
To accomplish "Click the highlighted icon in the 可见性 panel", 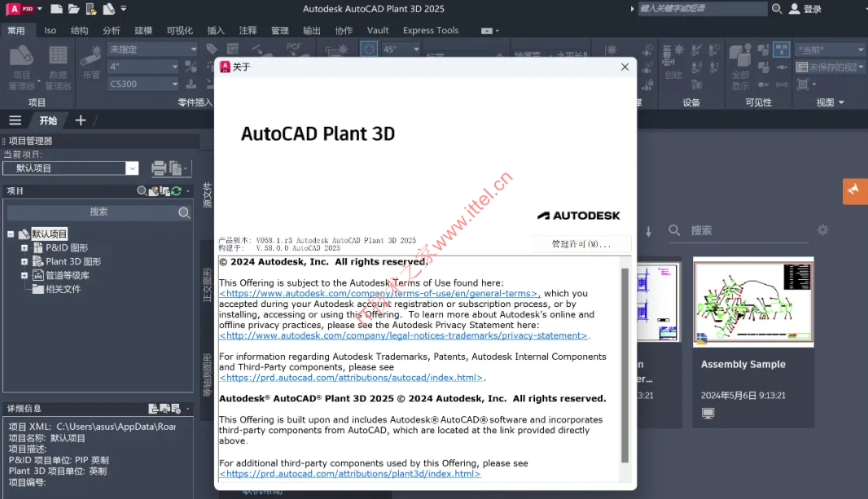I will click(782, 50).
